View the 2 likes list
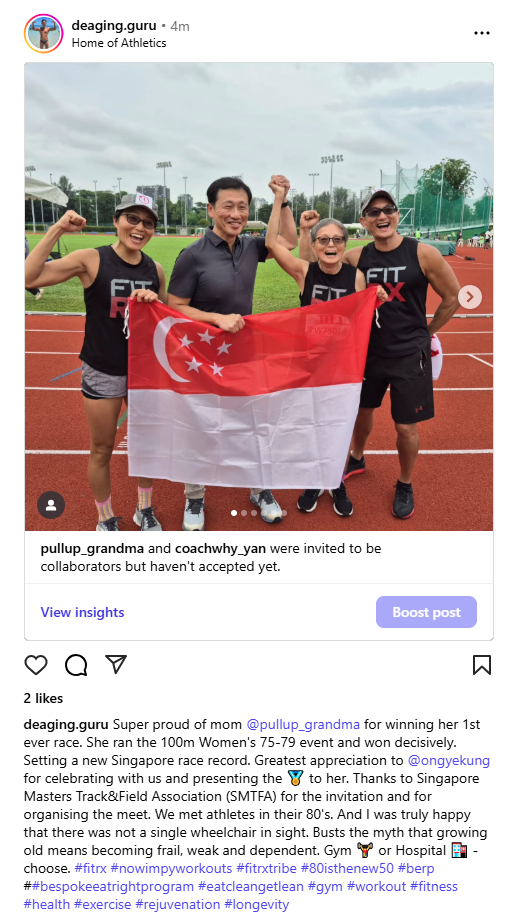The width and height of the screenshot is (520, 919). [x=43, y=699]
